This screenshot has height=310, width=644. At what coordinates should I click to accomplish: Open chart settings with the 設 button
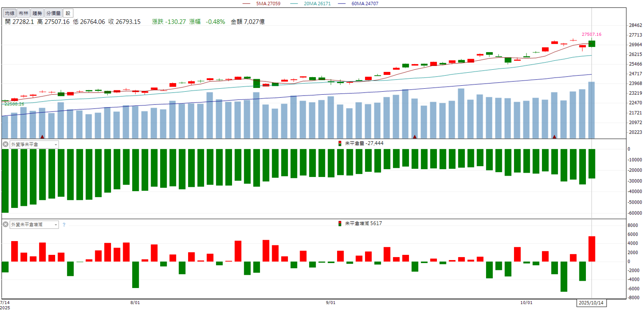click(68, 13)
